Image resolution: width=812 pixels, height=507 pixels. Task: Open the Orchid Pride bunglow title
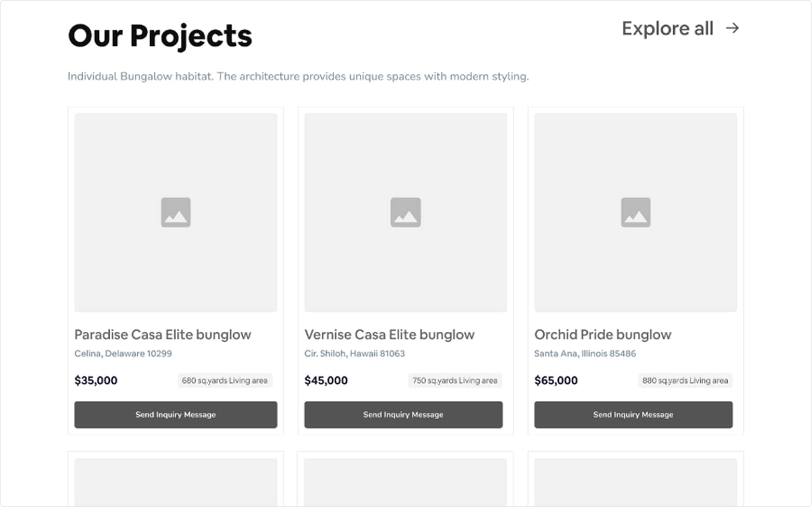pos(603,334)
